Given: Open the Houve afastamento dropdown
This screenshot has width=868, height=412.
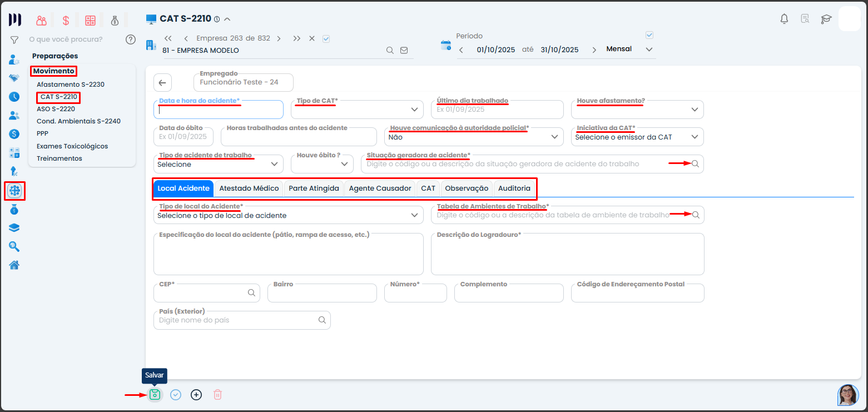Looking at the screenshot, I should pyautogui.click(x=695, y=110).
